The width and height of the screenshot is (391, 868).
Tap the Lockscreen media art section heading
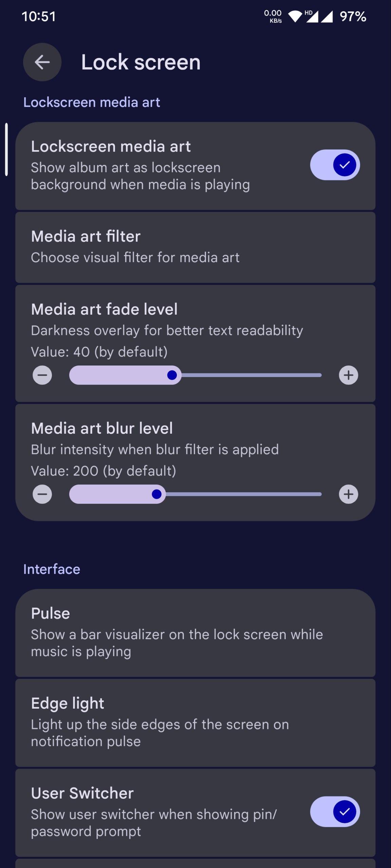point(92,102)
